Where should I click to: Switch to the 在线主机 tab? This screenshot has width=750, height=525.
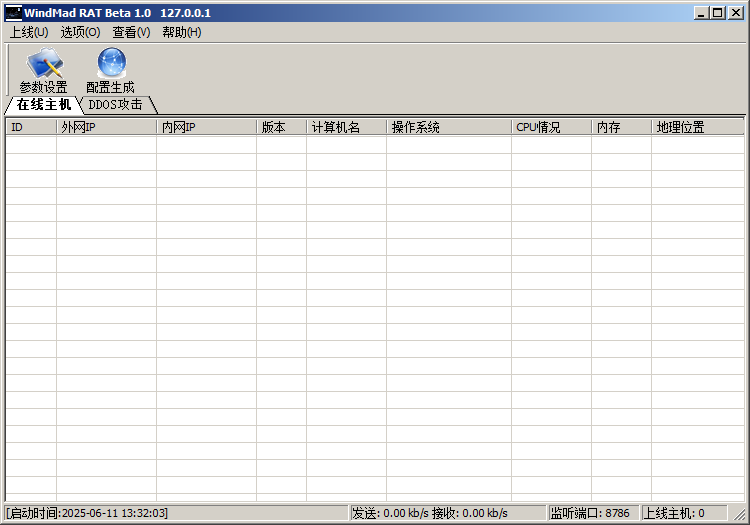tap(43, 104)
